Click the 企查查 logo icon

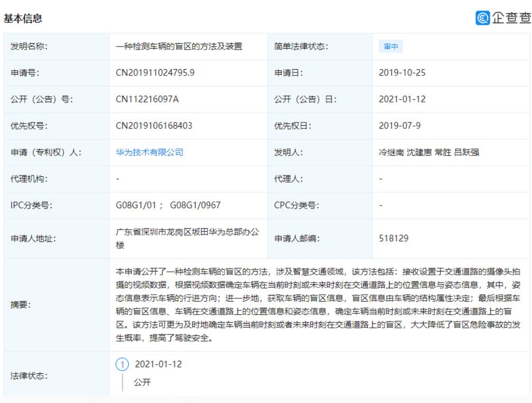[x=482, y=18]
